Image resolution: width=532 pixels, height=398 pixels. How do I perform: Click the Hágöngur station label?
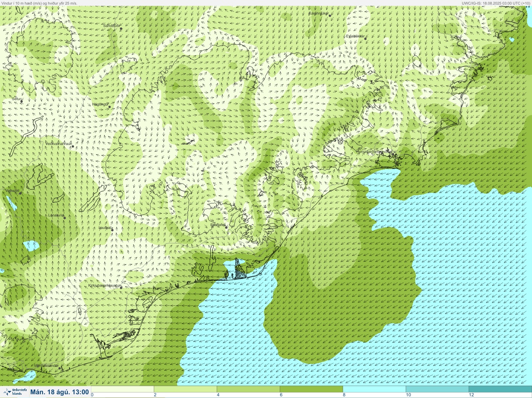100,104
